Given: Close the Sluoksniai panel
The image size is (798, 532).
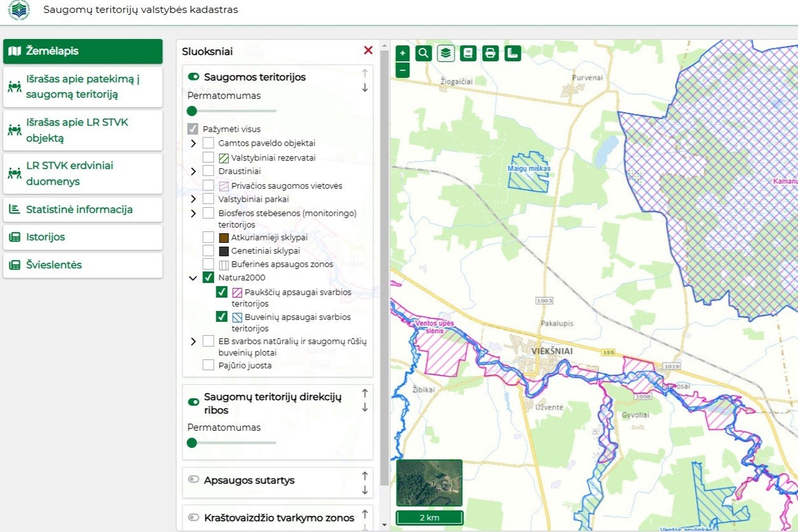Looking at the screenshot, I should [x=368, y=50].
